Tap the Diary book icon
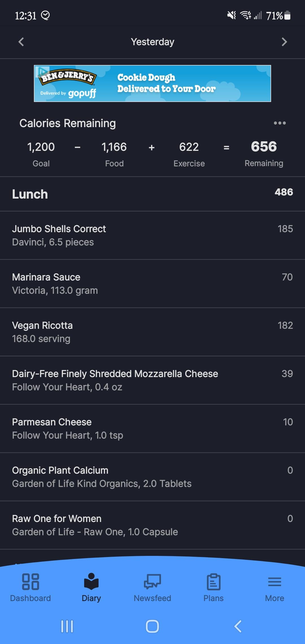Viewport: 305px width, 644px height. 91,582
